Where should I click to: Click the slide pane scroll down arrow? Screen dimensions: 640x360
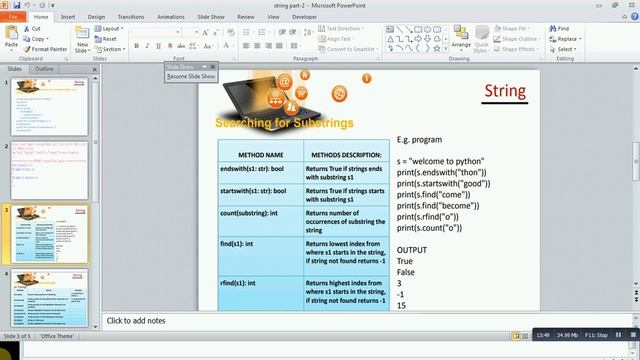pos(636,284)
